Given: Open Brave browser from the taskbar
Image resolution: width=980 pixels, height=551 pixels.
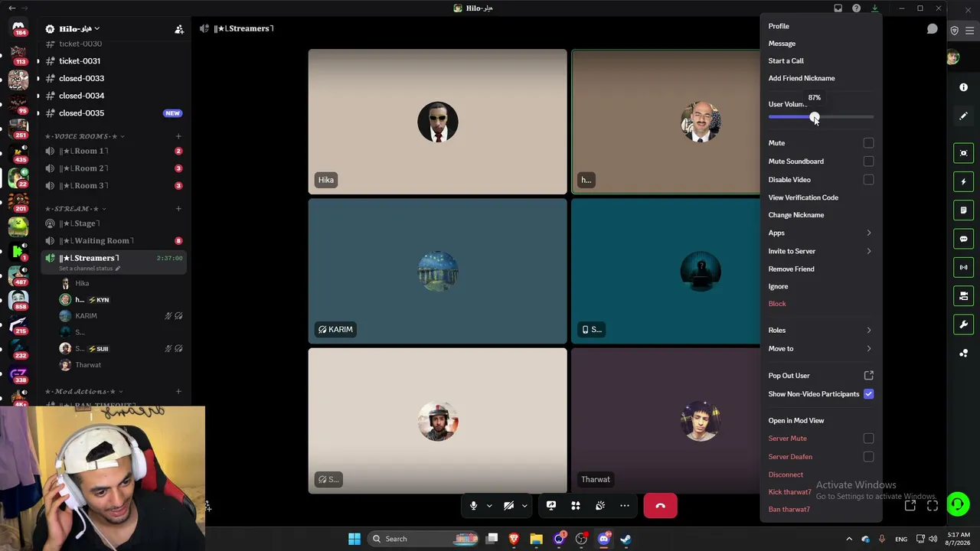Looking at the screenshot, I should pyautogui.click(x=514, y=539).
